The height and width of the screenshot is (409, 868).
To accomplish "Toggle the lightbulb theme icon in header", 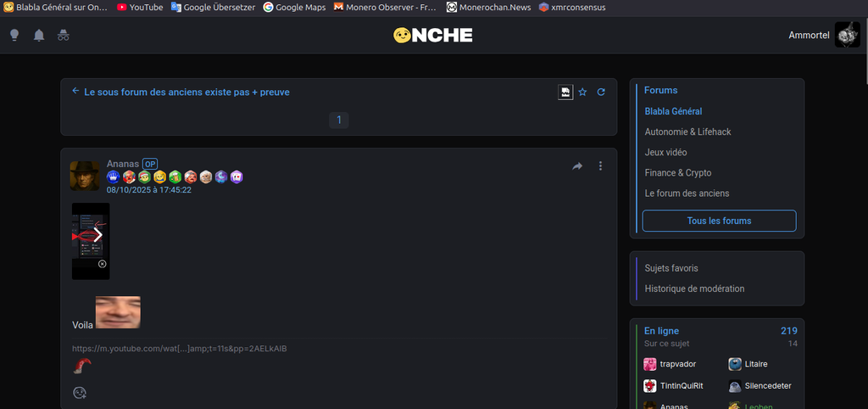I will pyautogui.click(x=15, y=36).
